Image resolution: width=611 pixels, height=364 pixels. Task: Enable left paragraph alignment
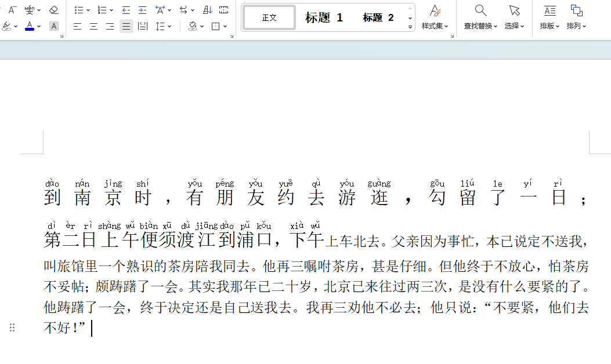77,26
